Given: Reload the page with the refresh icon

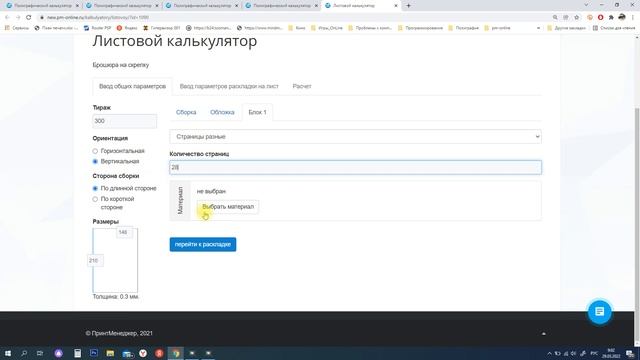Looking at the screenshot, I should coord(29,18).
